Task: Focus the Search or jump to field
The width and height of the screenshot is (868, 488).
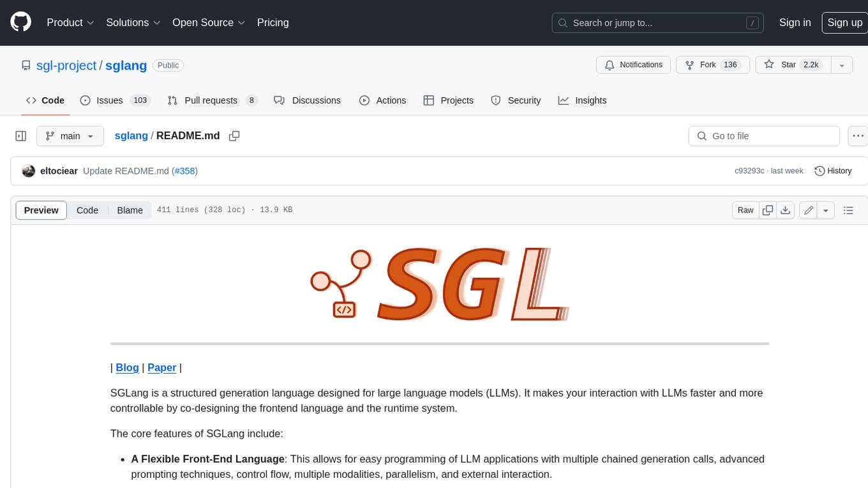Action: [659, 23]
